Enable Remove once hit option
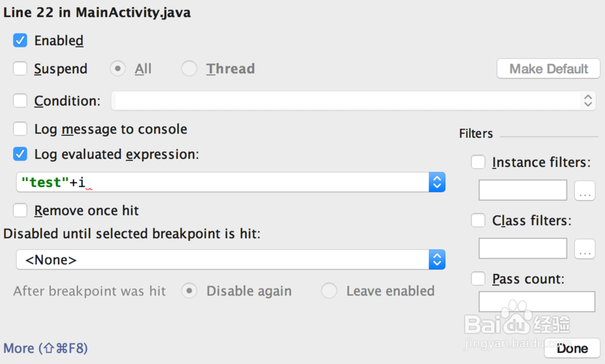The image size is (605, 364). pos(21,210)
